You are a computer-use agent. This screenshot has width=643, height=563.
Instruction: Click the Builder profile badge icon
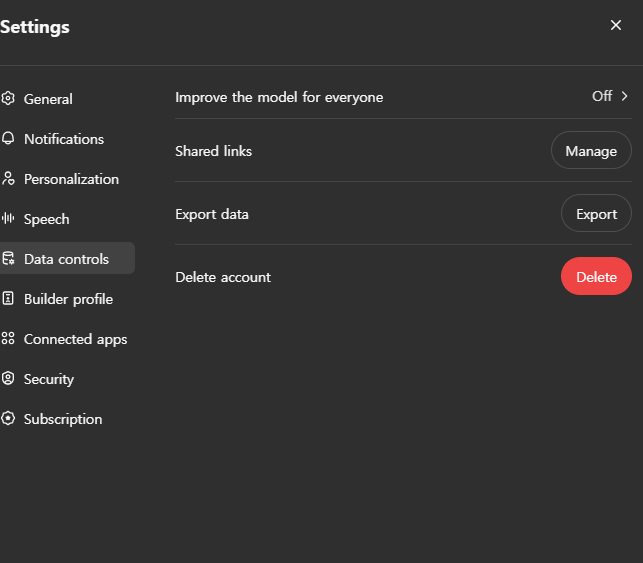tap(8, 299)
